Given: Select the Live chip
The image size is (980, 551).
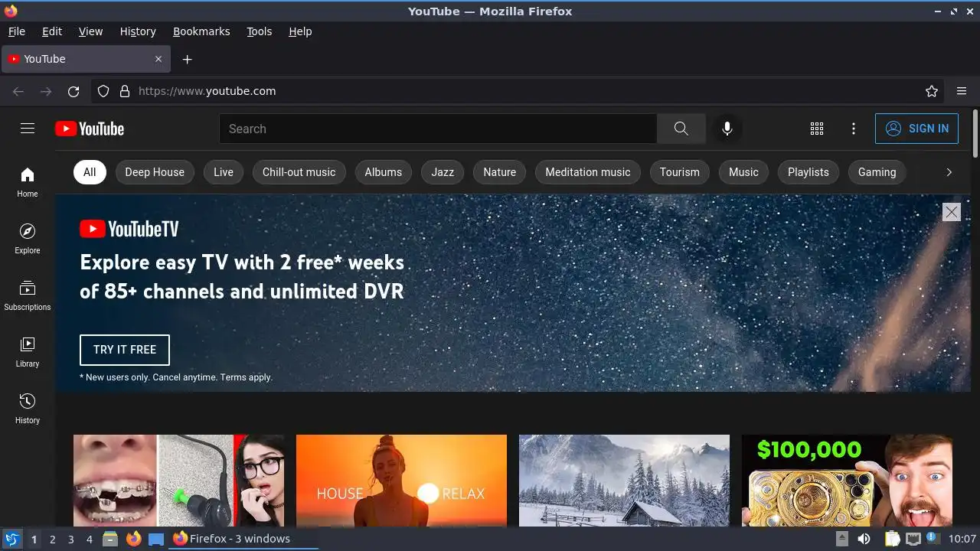Looking at the screenshot, I should click(x=224, y=172).
